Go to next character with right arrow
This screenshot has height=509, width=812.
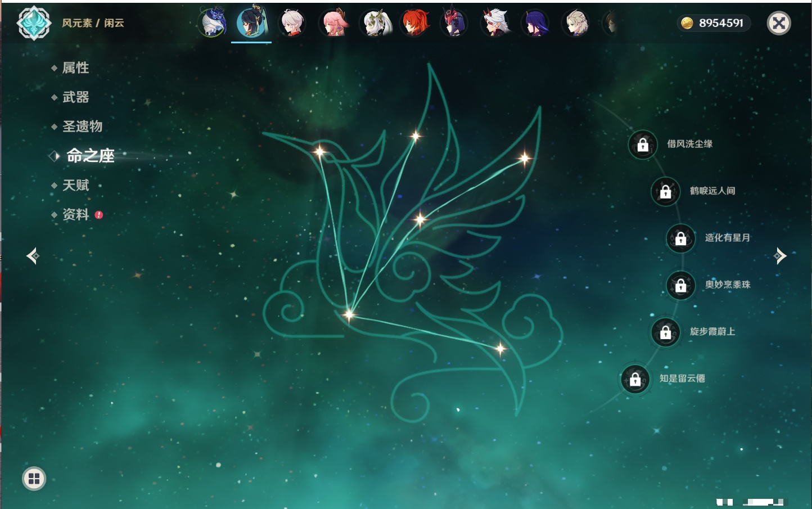coord(780,256)
